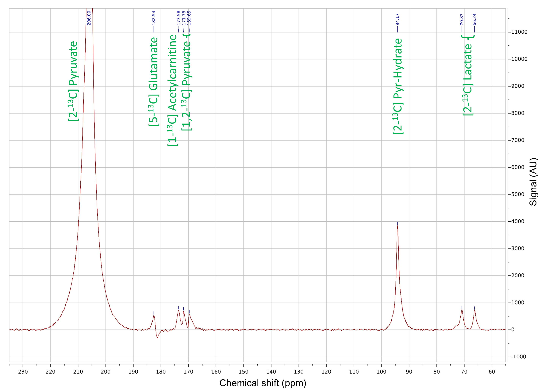Image resolution: width=549 pixels, height=392 pixels.
Task: Click the Chemical shift (ppm) axis title
Action: point(263,383)
